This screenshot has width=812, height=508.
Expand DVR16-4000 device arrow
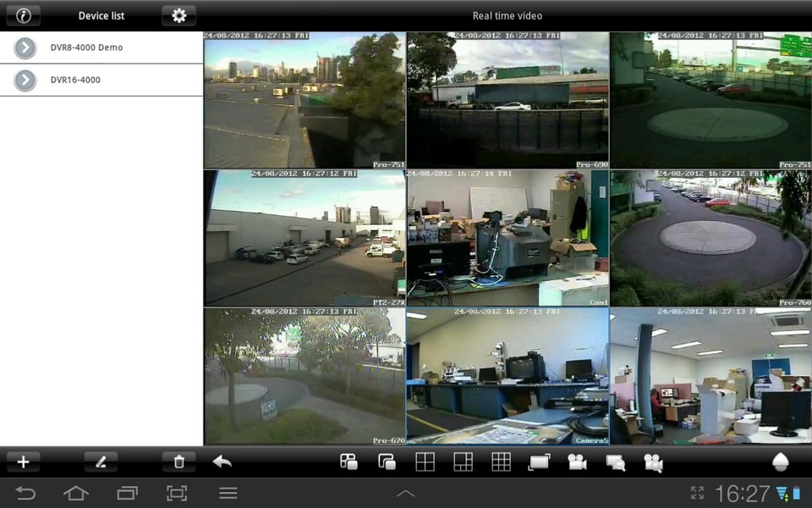coord(25,80)
